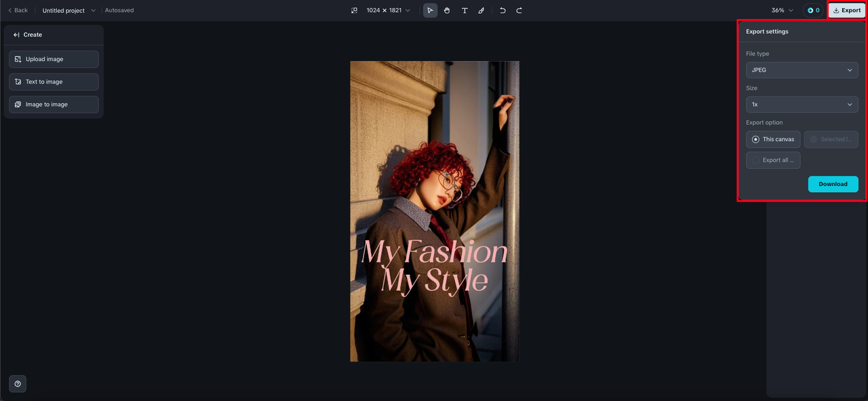Click the Export settings heading
The height and width of the screenshot is (401, 868).
tap(767, 31)
